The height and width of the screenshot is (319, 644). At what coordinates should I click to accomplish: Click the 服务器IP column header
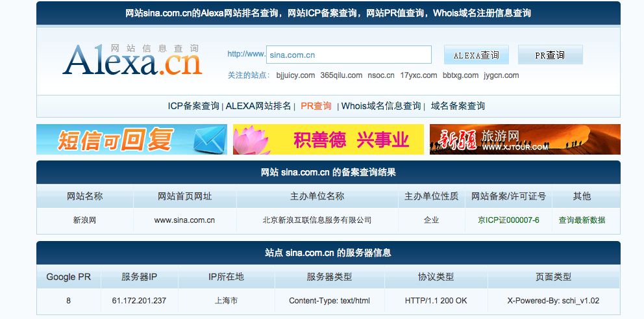(139, 277)
